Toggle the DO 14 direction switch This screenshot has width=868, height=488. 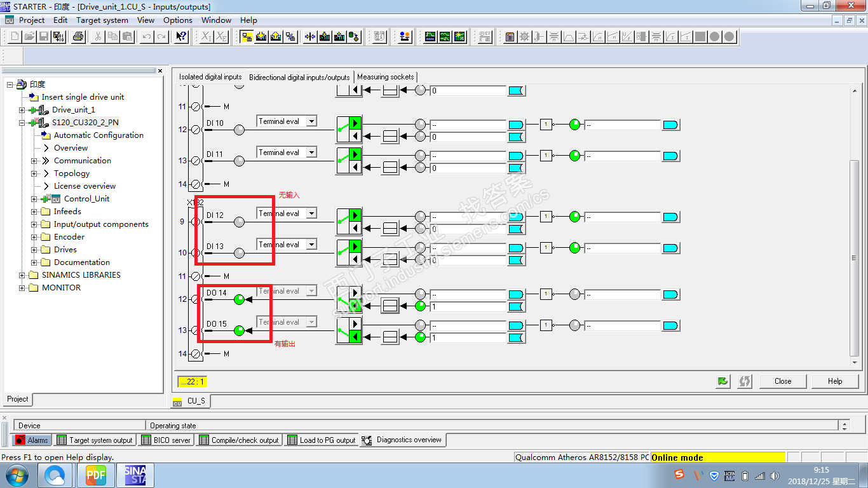click(349, 299)
